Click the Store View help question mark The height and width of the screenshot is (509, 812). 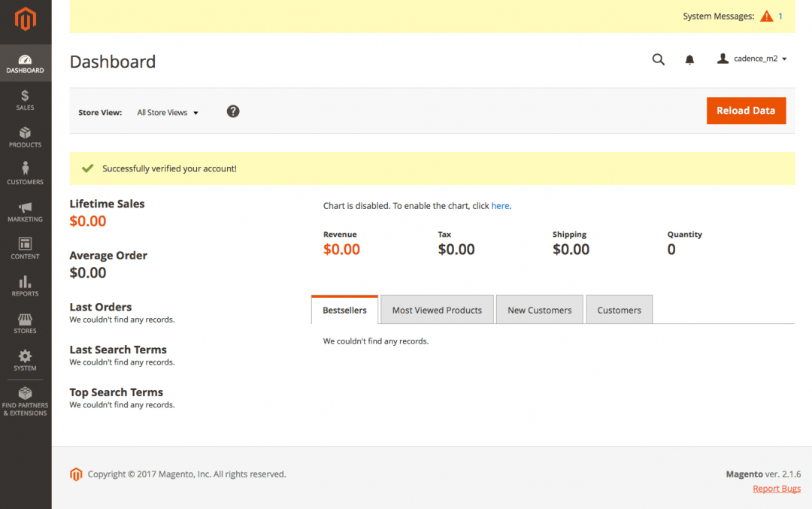tap(233, 111)
